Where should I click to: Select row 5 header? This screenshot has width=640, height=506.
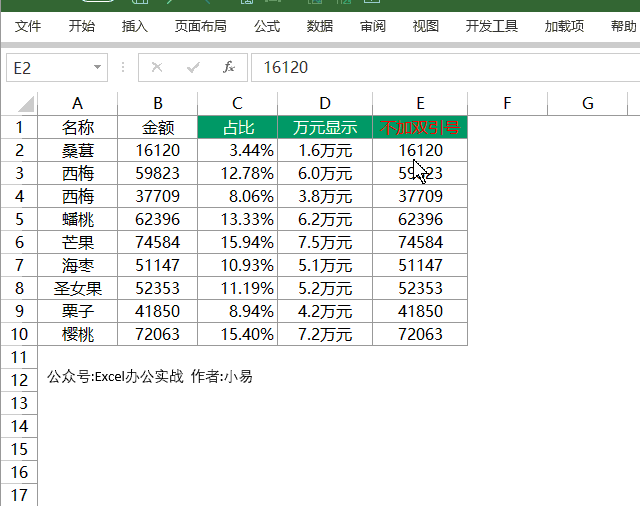click(19, 219)
